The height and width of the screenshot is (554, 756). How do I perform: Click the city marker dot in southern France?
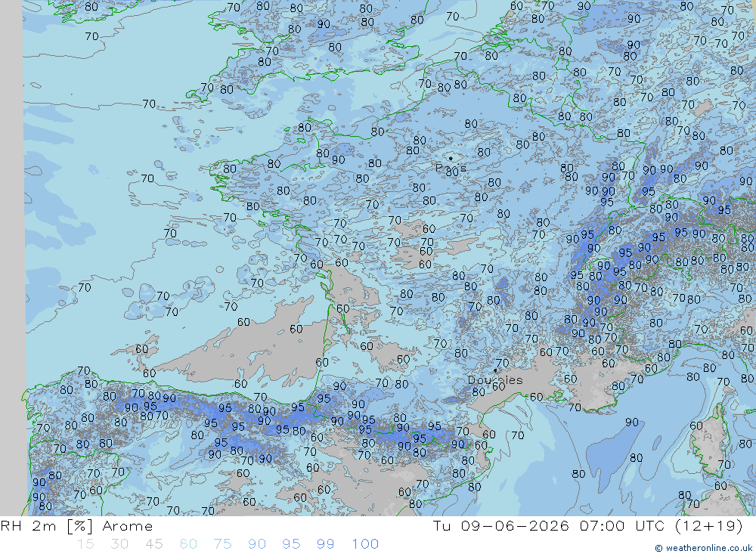pos(495,371)
